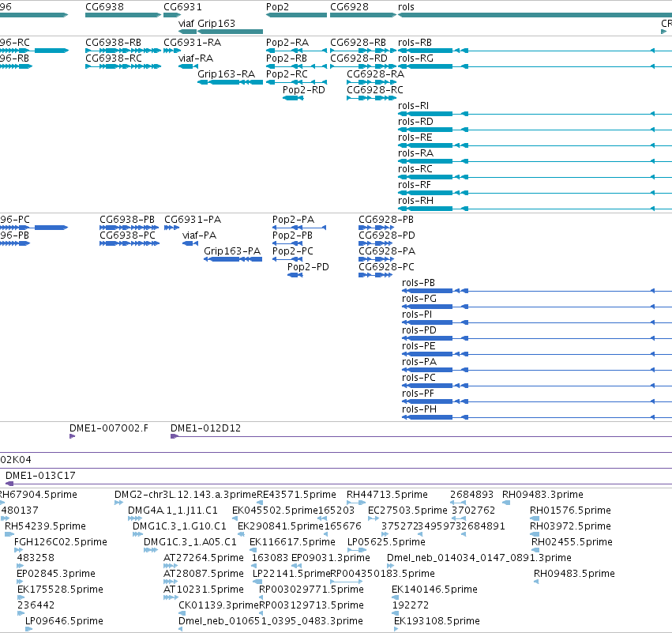The width and height of the screenshot is (672, 633).
Task: Select the CG6931 gene label
Action: (x=182, y=7)
